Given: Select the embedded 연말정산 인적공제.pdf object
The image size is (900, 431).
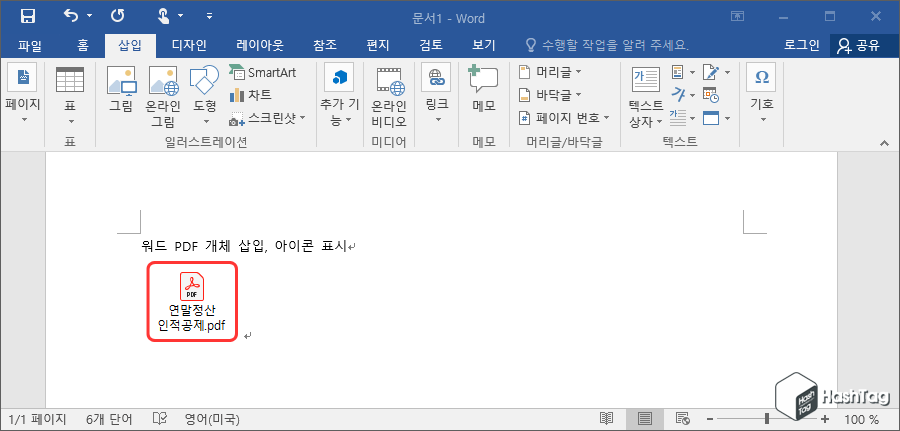Looking at the screenshot, I should pos(192,302).
